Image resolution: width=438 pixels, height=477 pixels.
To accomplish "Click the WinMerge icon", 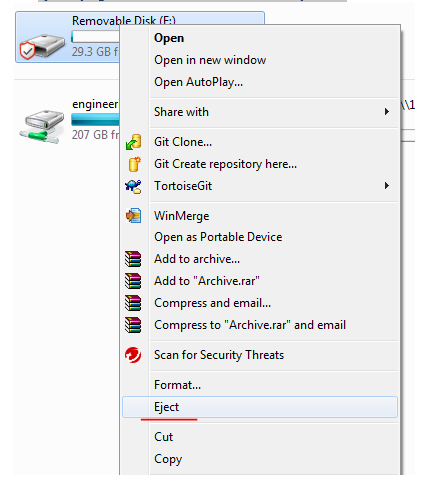I will [x=133, y=216].
